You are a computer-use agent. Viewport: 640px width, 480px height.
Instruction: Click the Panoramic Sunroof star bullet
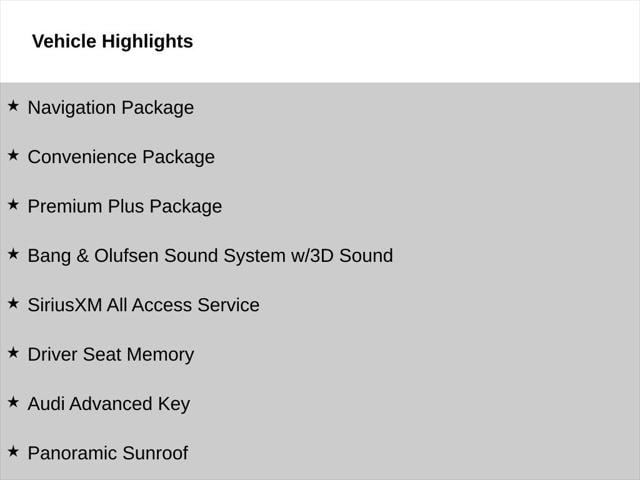(x=13, y=451)
